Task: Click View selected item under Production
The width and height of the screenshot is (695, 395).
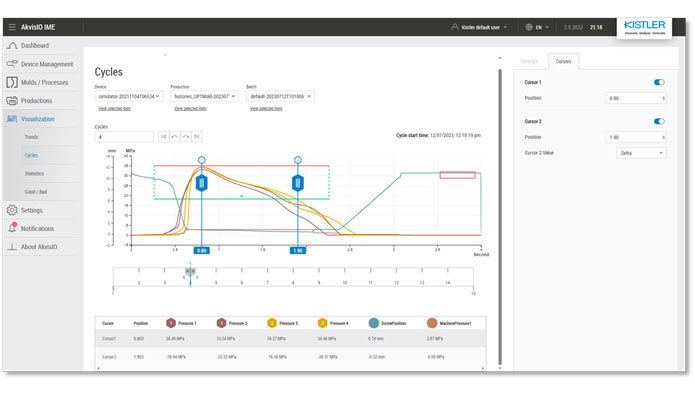Action: 190,109
